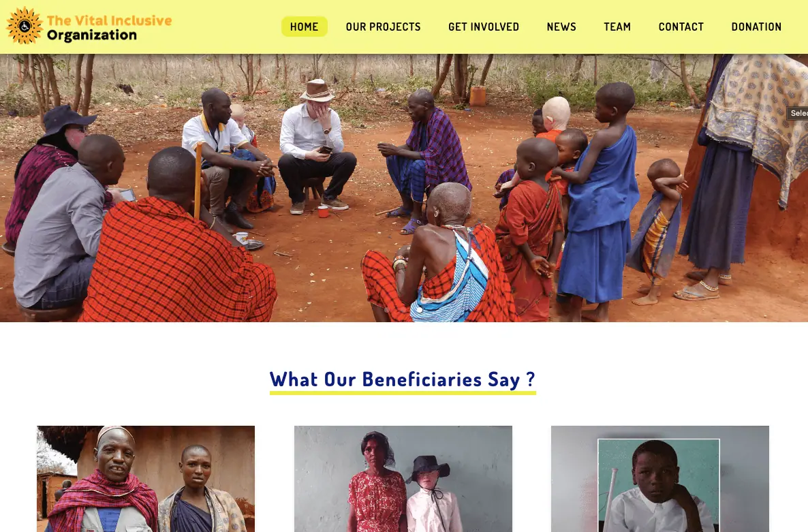Open the OUR PROJECTS menu
Viewport: 808px width, 532px height.
click(383, 27)
